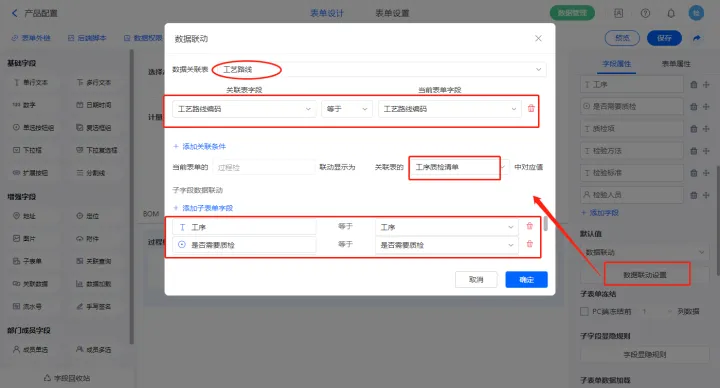Image resolution: width=720 pixels, height=388 pixels.
Task: Click the dialog's vertical scrollbar thumb
Action: [x=546, y=224]
